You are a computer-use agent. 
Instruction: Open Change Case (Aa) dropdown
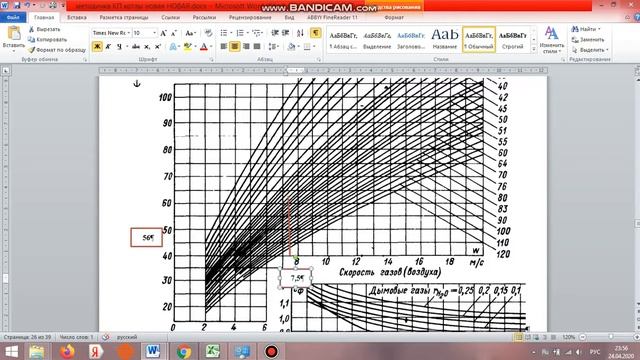190,33
